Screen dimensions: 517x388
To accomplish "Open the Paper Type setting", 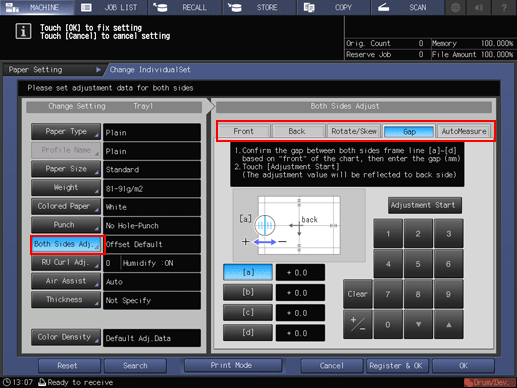I will 66,132.
